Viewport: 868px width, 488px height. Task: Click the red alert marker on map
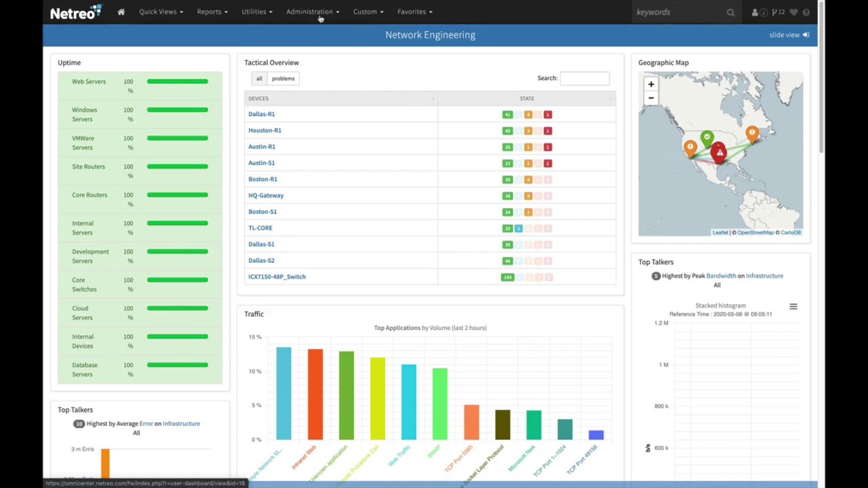[720, 152]
